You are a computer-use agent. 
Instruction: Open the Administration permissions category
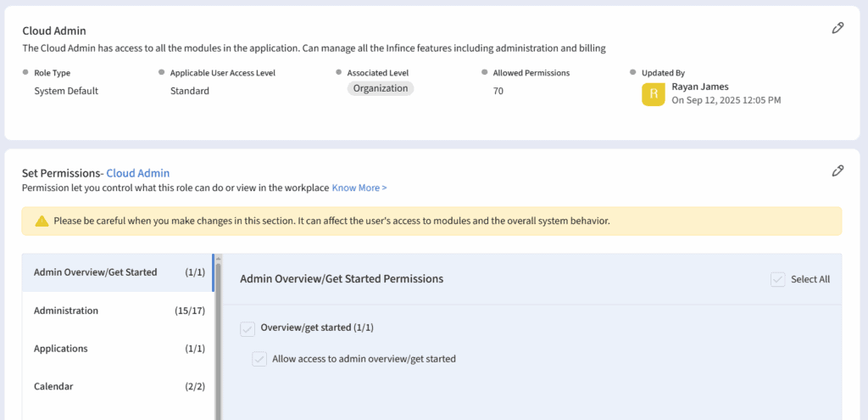pyautogui.click(x=66, y=311)
